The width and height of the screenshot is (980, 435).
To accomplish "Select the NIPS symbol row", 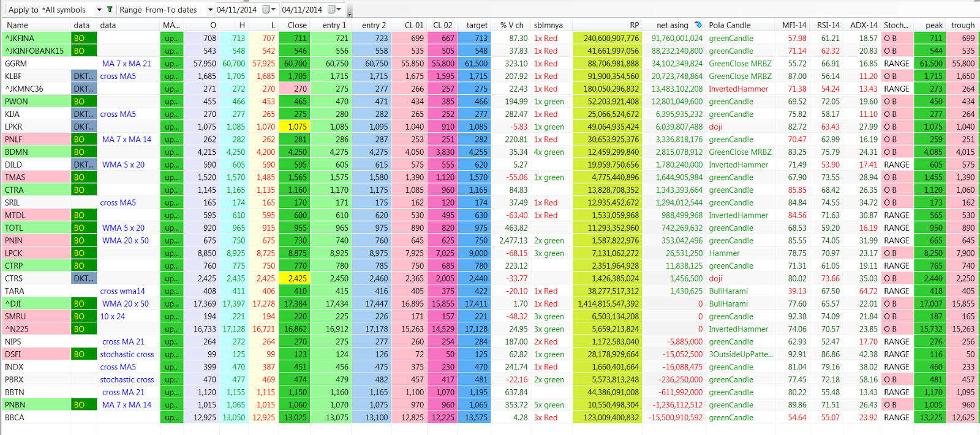I will (x=36, y=341).
